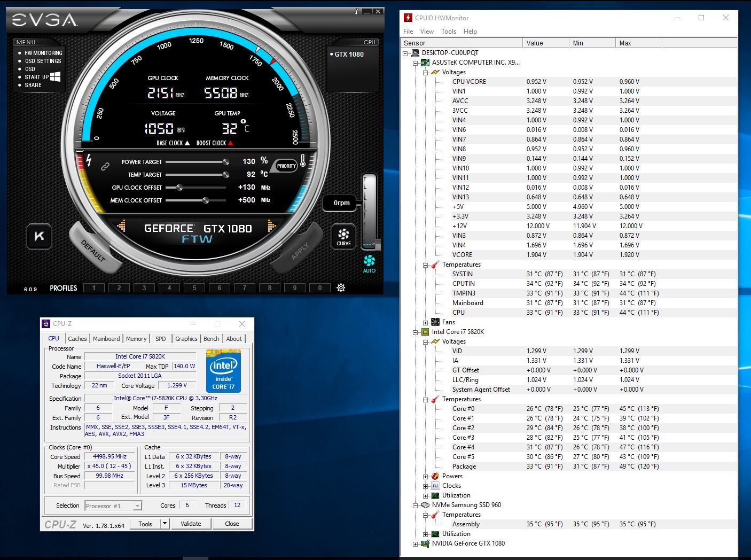The height and width of the screenshot is (560, 751).
Task: Select profile slot 1
Action: pos(94,287)
